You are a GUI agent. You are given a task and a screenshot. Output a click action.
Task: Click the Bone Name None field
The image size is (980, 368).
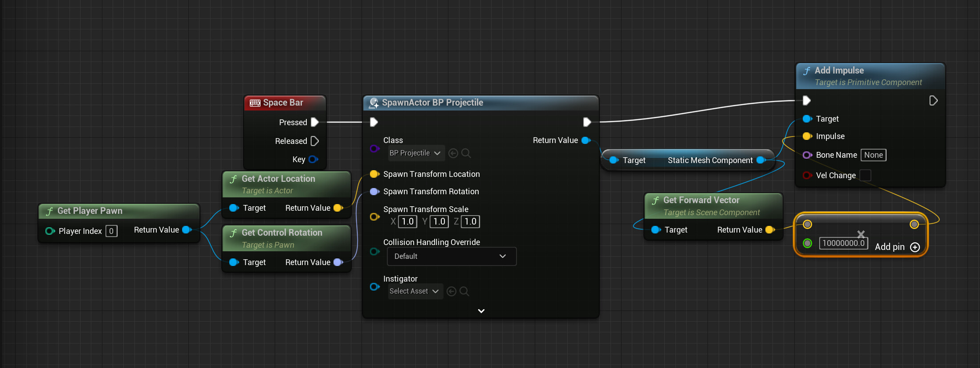pos(873,155)
